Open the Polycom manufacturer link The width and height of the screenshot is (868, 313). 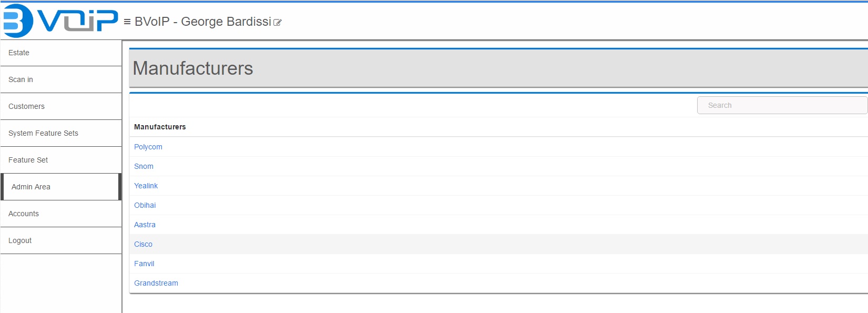pos(148,147)
